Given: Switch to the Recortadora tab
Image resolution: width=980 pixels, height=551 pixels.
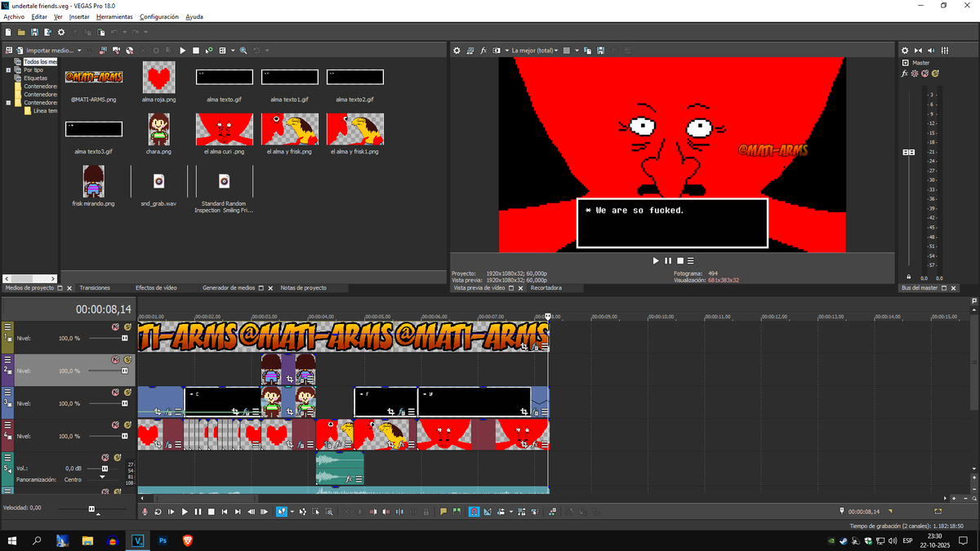Looking at the screenshot, I should (x=546, y=288).
